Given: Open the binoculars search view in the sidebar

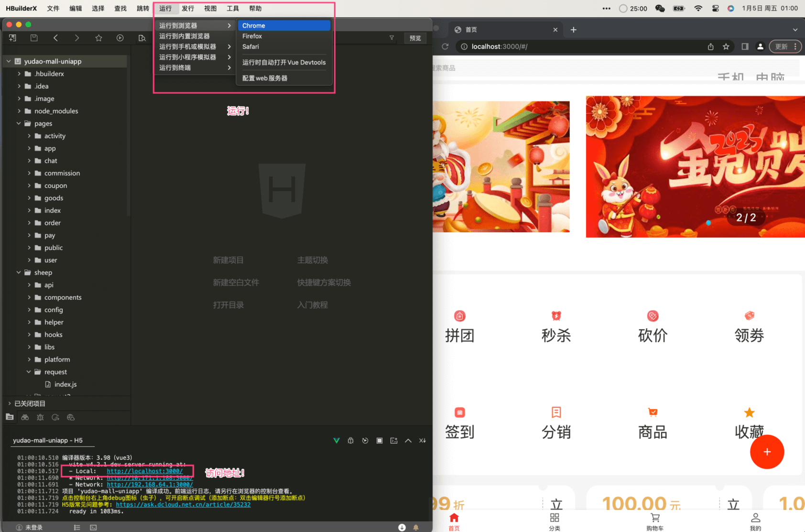Looking at the screenshot, I should 25,417.
